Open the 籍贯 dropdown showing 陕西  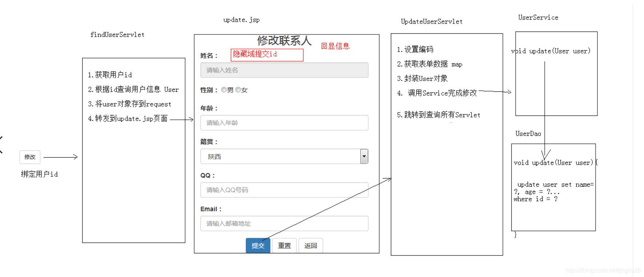[284, 156]
